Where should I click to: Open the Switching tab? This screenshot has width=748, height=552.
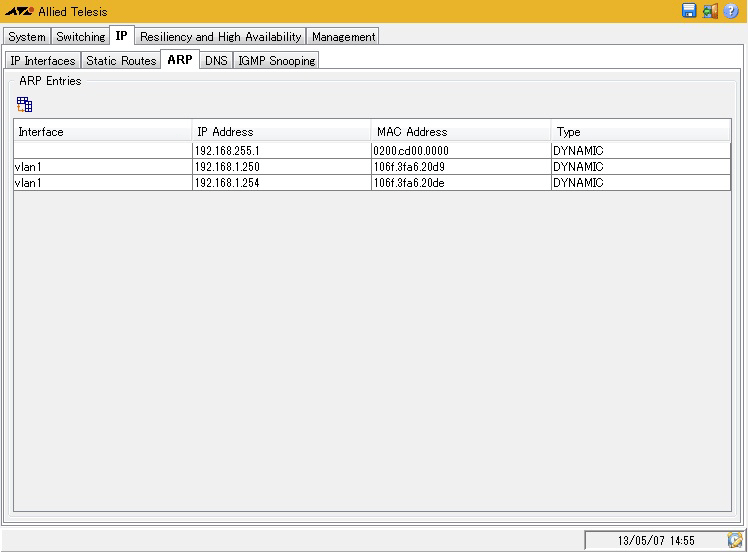80,37
